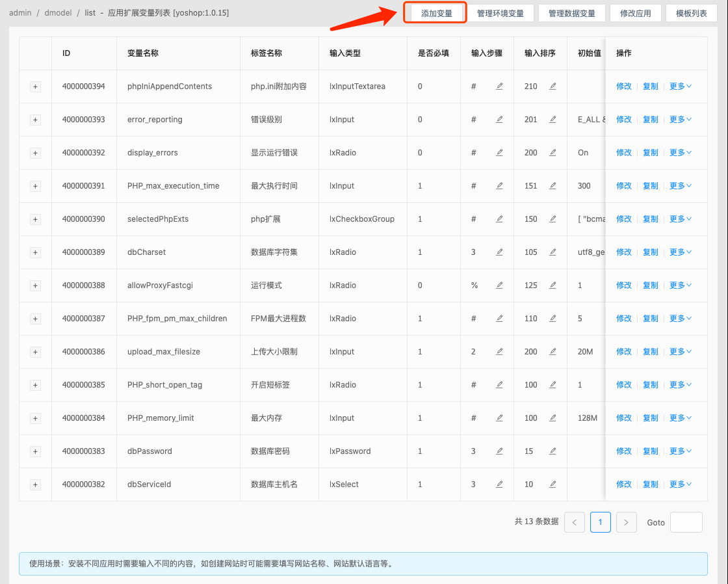Click the Goto page number input field
Image resolution: width=728 pixels, height=584 pixels.
pos(686,522)
